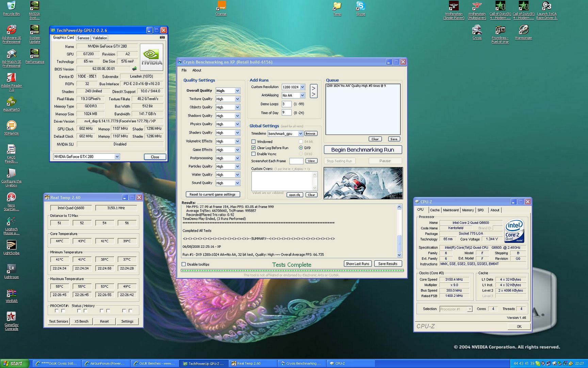The height and width of the screenshot is (368, 588).
Task: Open the File menu in Crysis Benchmarking
Action: coord(184,70)
